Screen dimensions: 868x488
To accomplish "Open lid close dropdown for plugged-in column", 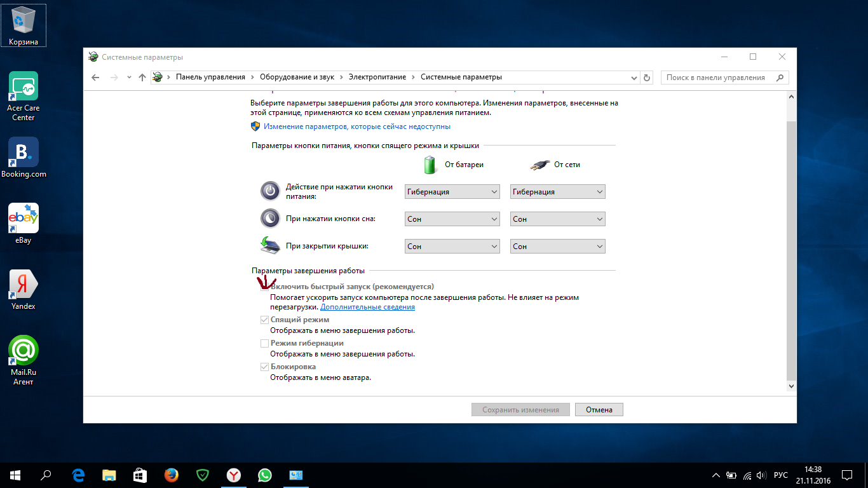I will click(x=558, y=247).
